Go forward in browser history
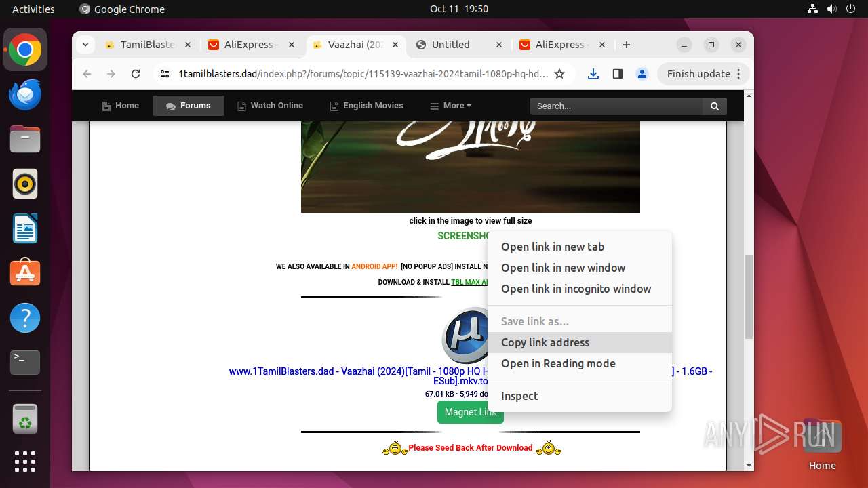This screenshot has width=868, height=488. (111, 74)
